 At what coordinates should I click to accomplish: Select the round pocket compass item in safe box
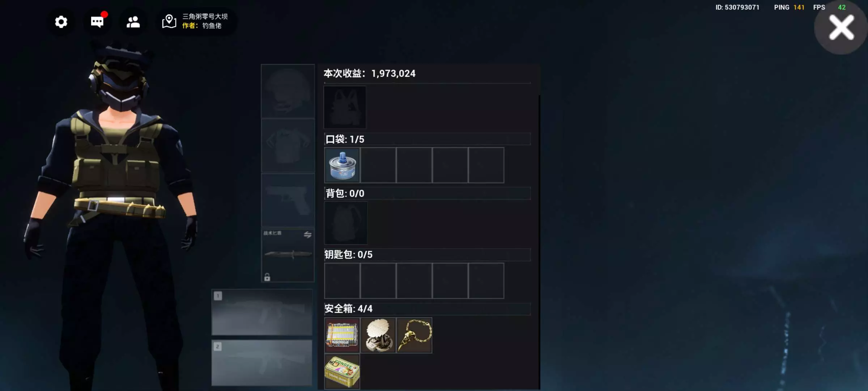pyautogui.click(x=378, y=335)
